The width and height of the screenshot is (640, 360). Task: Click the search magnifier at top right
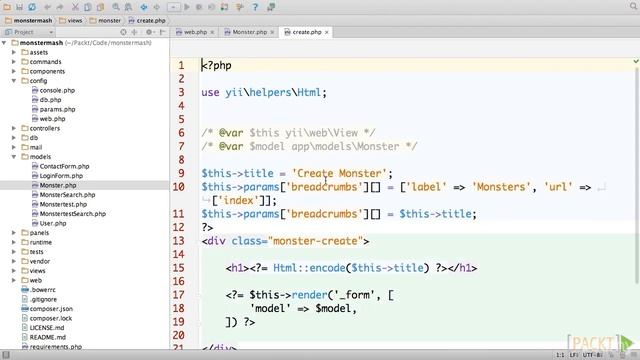click(633, 7)
